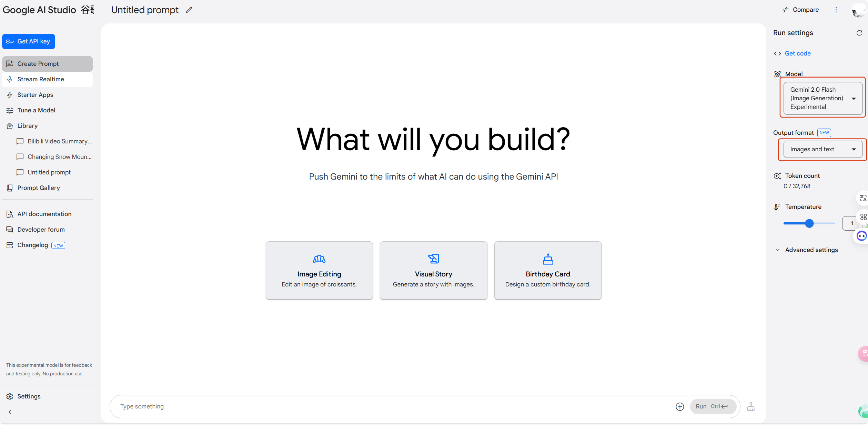Image resolution: width=868 pixels, height=425 pixels.
Task: Open Get code
Action: pyautogui.click(x=797, y=53)
